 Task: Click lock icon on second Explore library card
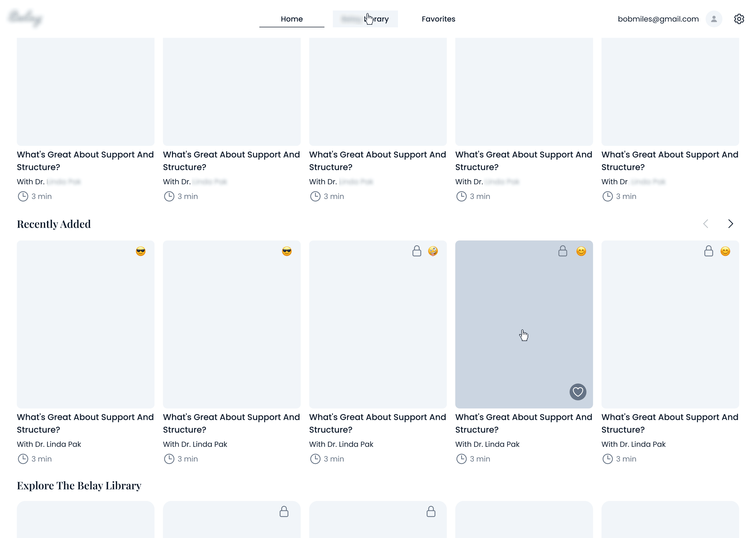284,511
